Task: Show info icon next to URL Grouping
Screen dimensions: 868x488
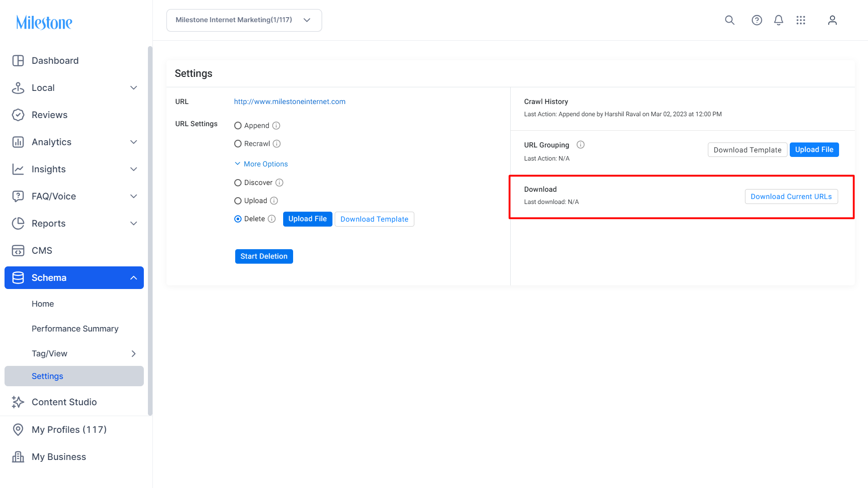Action: 581,145
